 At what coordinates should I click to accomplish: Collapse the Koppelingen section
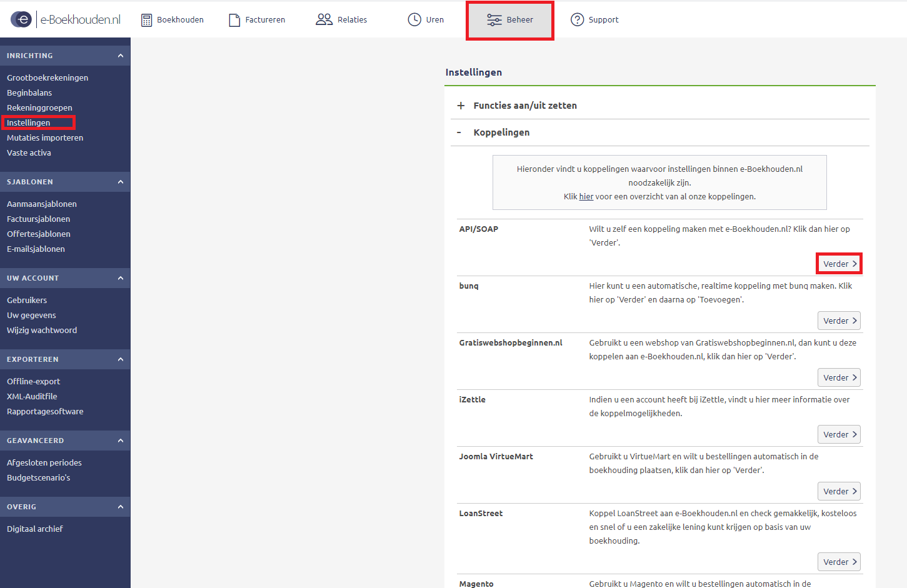point(459,132)
